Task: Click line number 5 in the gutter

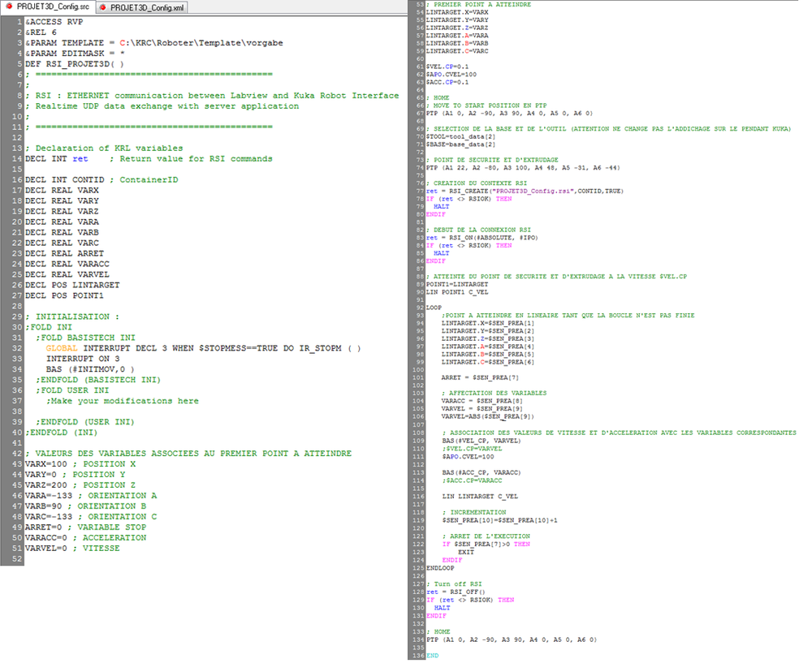Action: [18, 63]
